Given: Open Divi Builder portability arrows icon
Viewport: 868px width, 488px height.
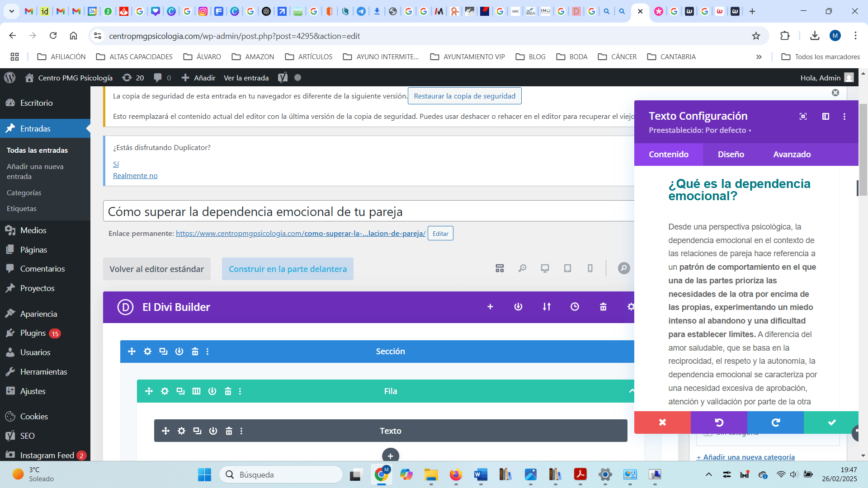Looking at the screenshot, I should coord(547,307).
